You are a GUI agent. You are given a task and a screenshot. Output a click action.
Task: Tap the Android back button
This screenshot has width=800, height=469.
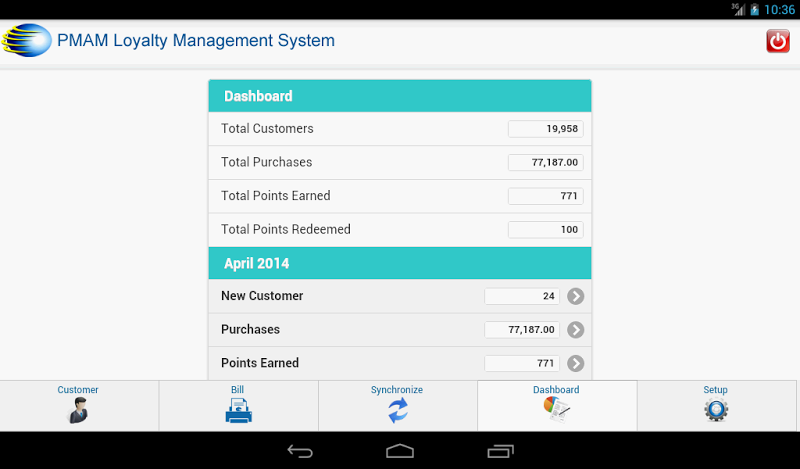click(300, 451)
